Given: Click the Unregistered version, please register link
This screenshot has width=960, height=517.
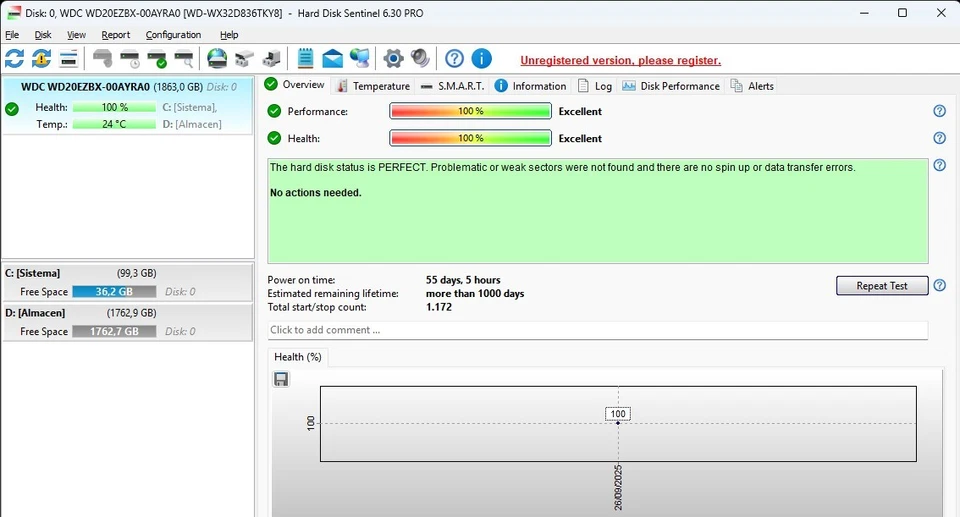Looking at the screenshot, I should pos(620,60).
